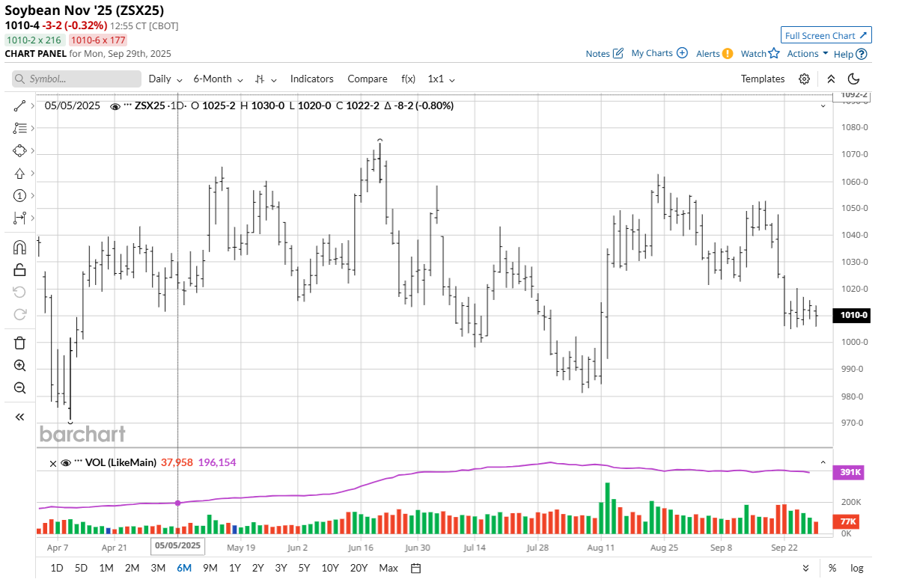Toggle ZSX25 price series visibility eye
Viewport: 911px width, 588px height.
click(x=115, y=106)
